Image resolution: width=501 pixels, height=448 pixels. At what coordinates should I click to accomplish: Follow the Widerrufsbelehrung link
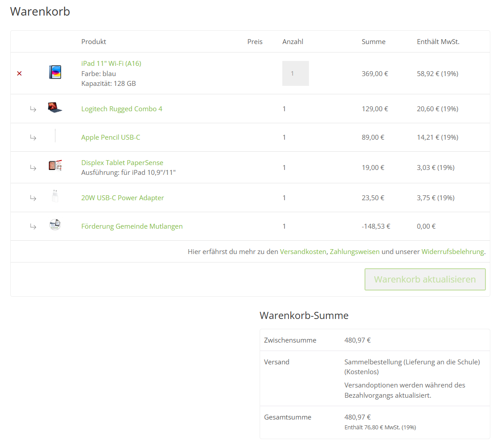click(453, 252)
